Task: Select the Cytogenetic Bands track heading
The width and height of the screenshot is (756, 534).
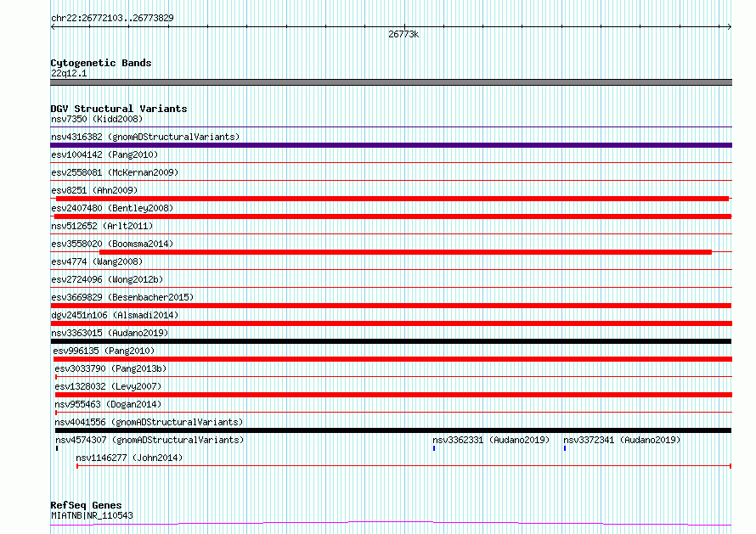Action: pos(101,63)
